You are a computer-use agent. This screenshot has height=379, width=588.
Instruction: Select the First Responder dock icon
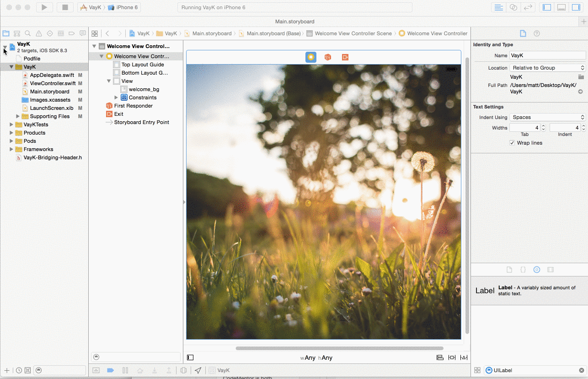(328, 57)
